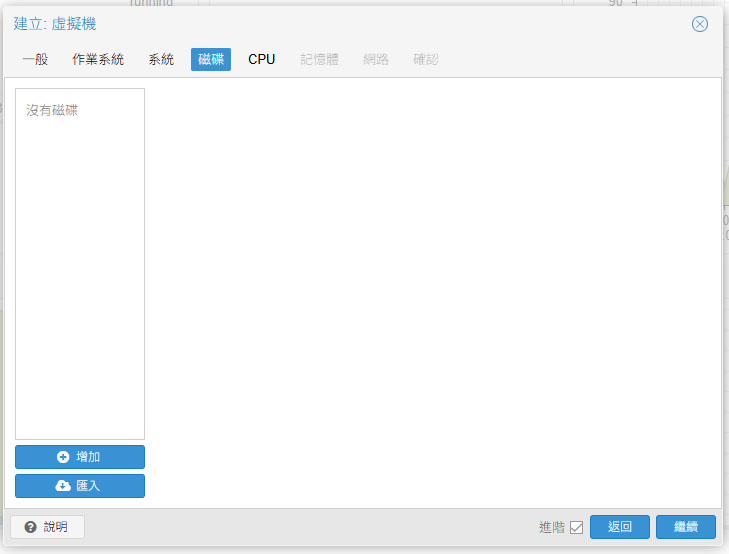The height and width of the screenshot is (554, 729).
Task: Open the 作業系統 tab
Action: [98, 59]
